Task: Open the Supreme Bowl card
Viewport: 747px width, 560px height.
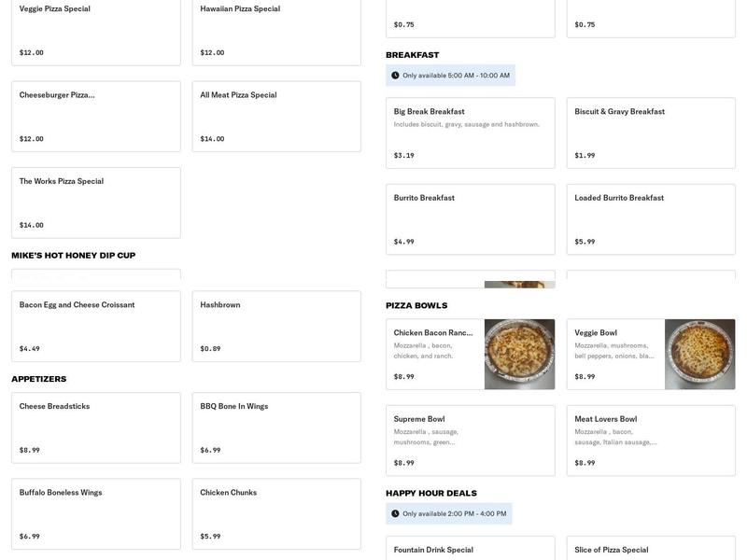Action: (470, 441)
